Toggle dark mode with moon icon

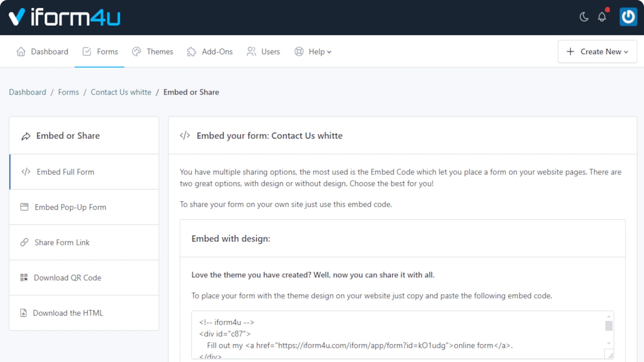(584, 17)
